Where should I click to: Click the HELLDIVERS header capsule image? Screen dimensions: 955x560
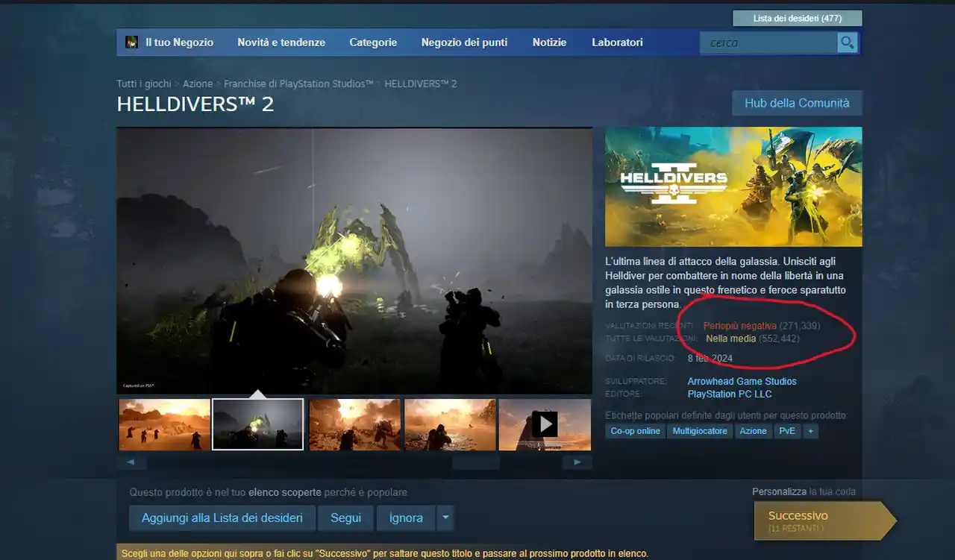tap(733, 186)
